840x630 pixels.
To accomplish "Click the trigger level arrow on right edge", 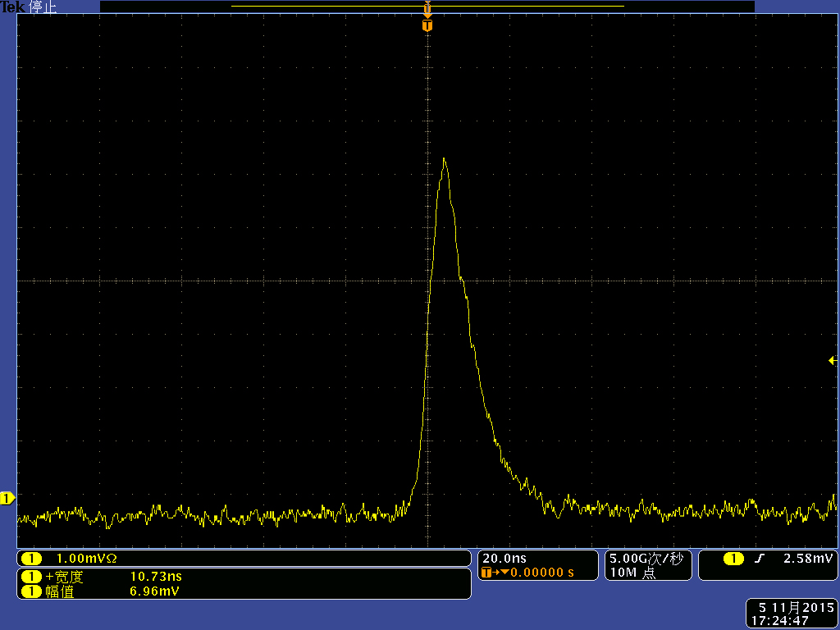I will pos(833,361).
